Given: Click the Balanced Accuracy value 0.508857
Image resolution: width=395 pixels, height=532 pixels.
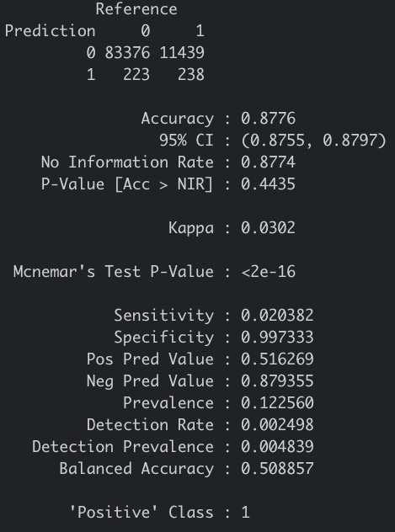Looking at the screenshot, I should pos(277,469).
